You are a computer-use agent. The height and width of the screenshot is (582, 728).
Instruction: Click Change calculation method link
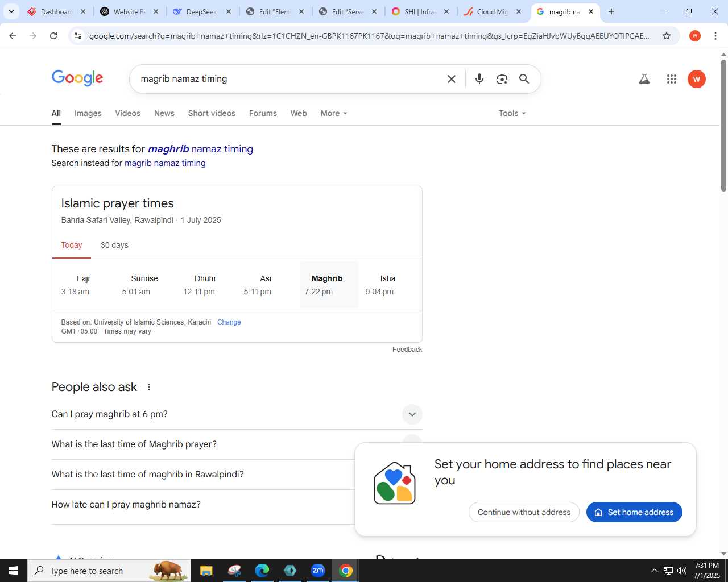(229, 322)
